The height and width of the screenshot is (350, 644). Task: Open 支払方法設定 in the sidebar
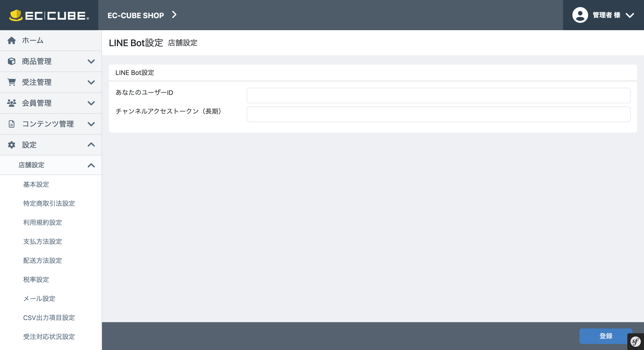tap(42, 242)
